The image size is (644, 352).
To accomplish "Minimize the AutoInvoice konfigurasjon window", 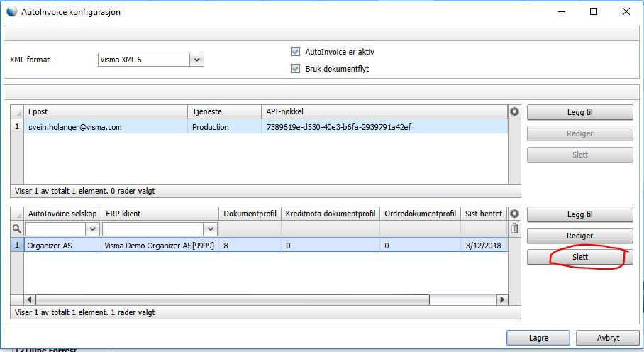I will (x=562, y=11).
